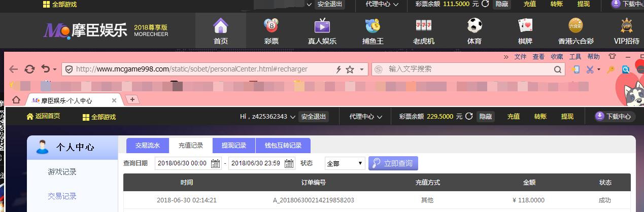Open the start date calendar picker

tap(216, 163)
